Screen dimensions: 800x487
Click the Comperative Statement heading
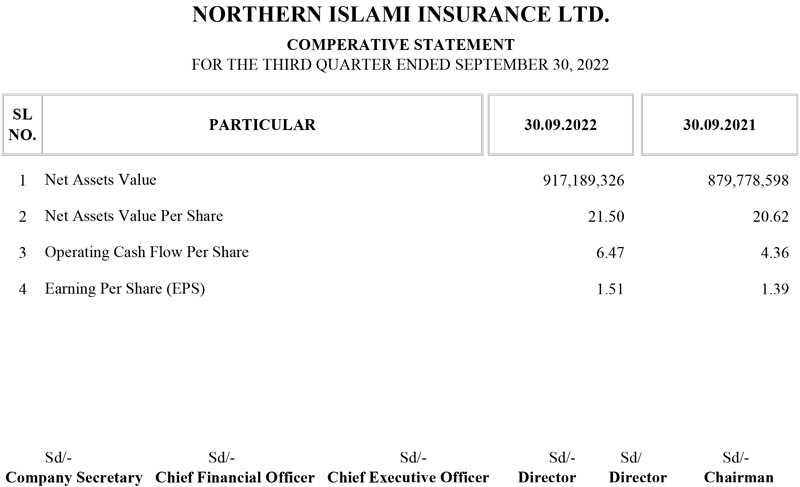(x=400, y=45)
